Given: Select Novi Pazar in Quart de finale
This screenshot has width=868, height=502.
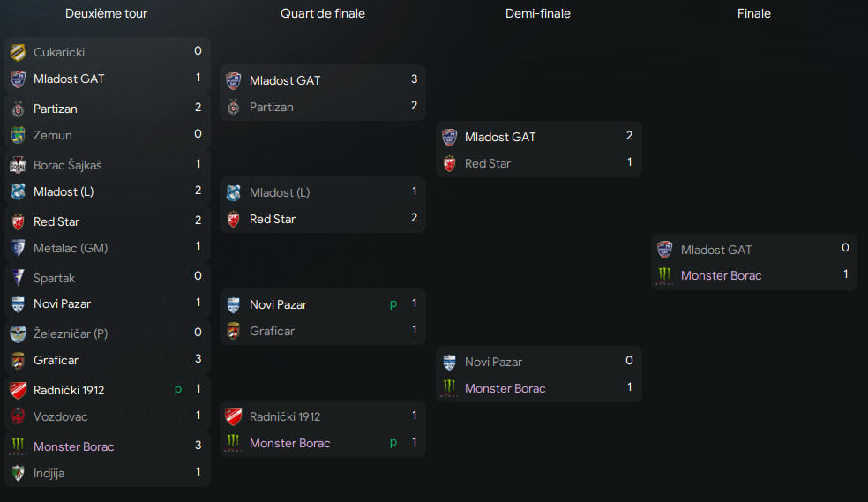Looking at the screenshot, I should pyautogui.click(x=278, y=304).
